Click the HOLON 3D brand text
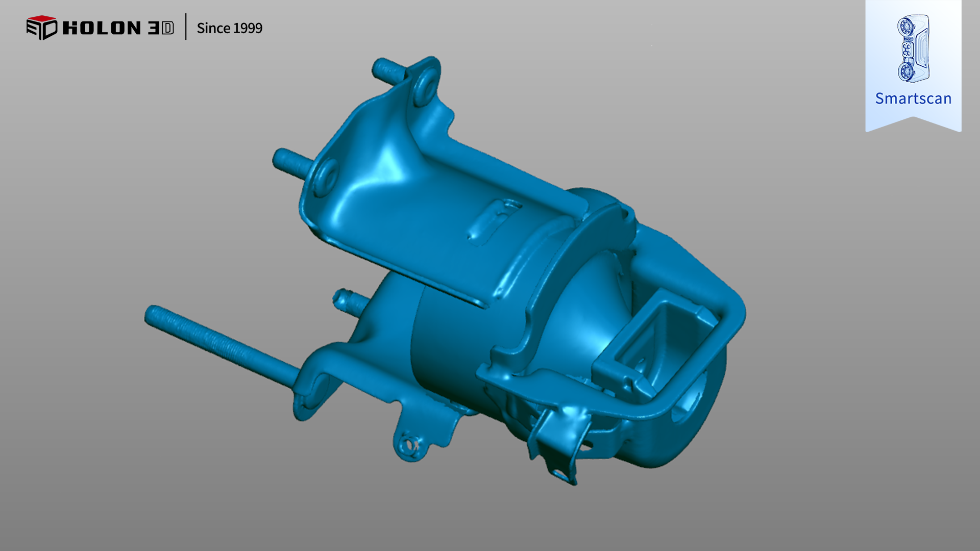 point(118,28)
